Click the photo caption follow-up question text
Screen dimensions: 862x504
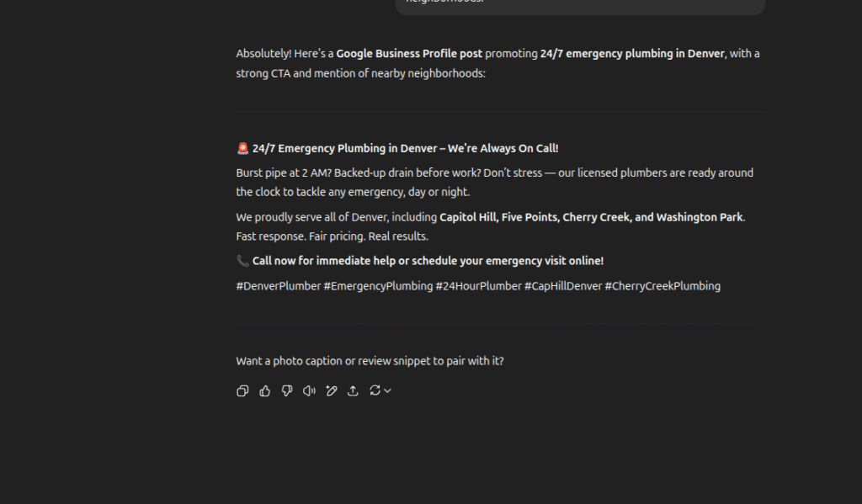tap(370, 361)
